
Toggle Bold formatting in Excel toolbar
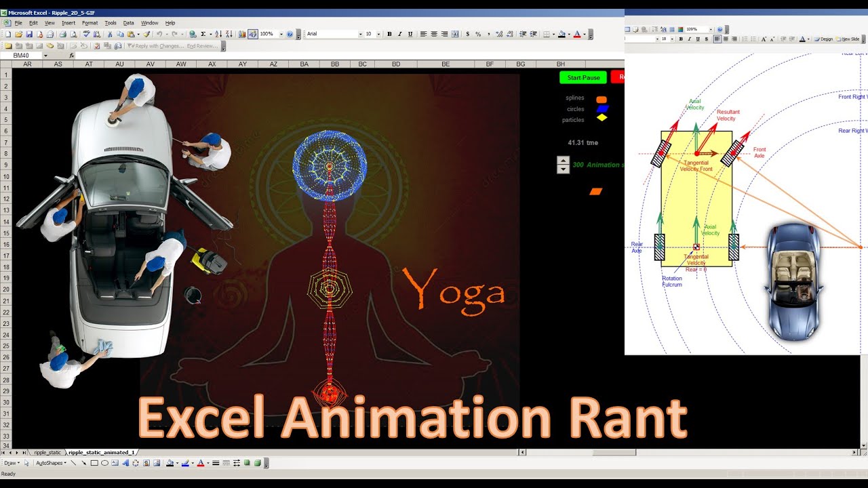pyautogui.click(x=389, y=34)
